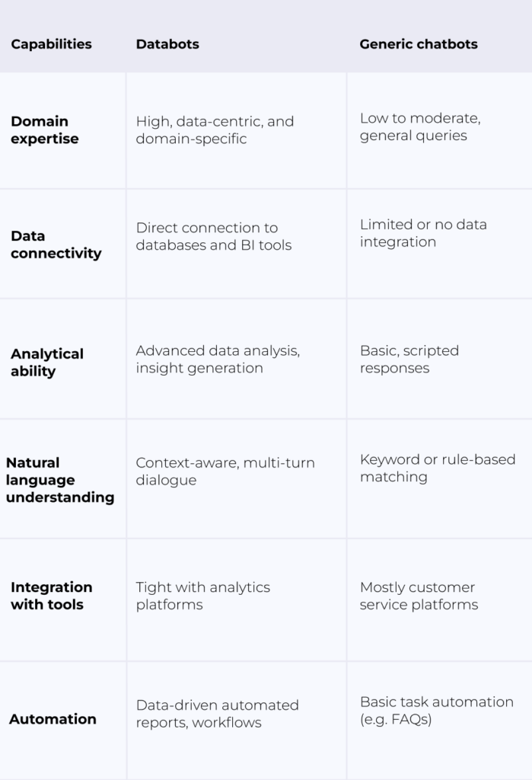Click the Data connectivity row label
This screenshot has height=780, width=532.
pos(56,245)
